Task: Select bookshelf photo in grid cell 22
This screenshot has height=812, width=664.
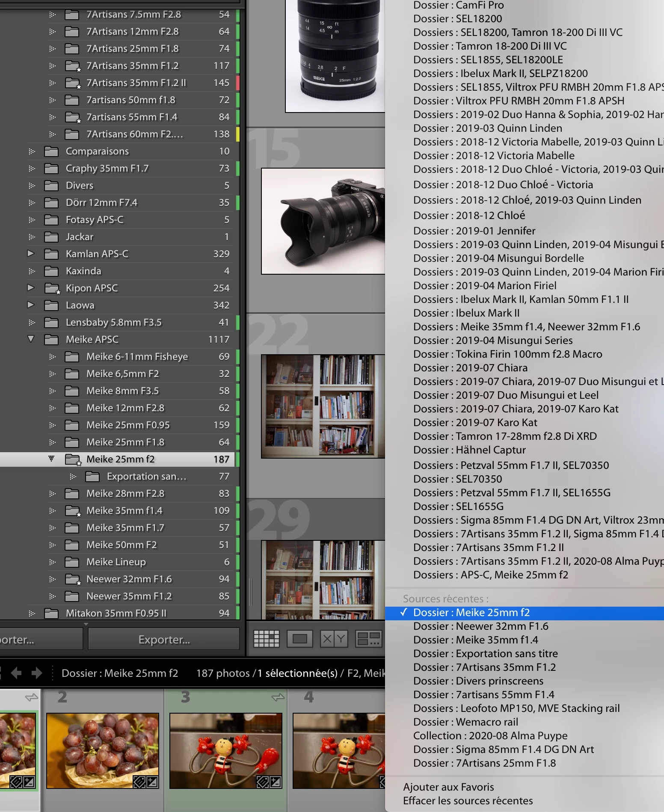Action: click(x=323, y=406)
